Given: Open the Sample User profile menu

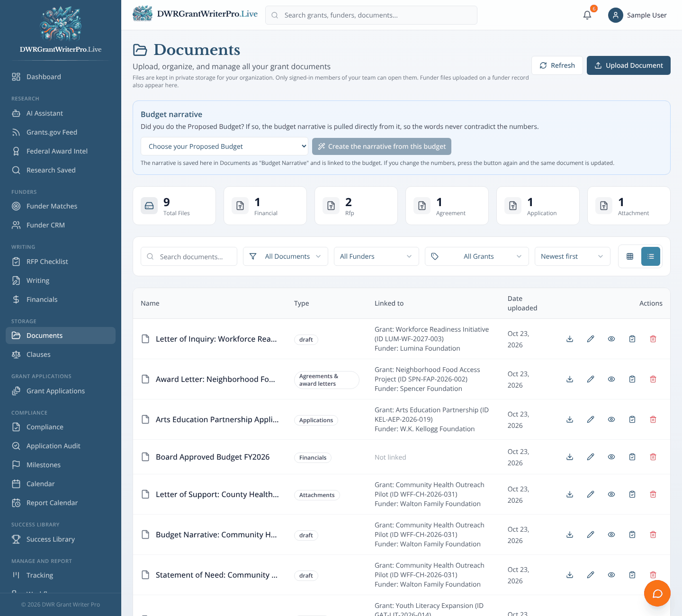Looking at the screenshot, I should point(637,15).
